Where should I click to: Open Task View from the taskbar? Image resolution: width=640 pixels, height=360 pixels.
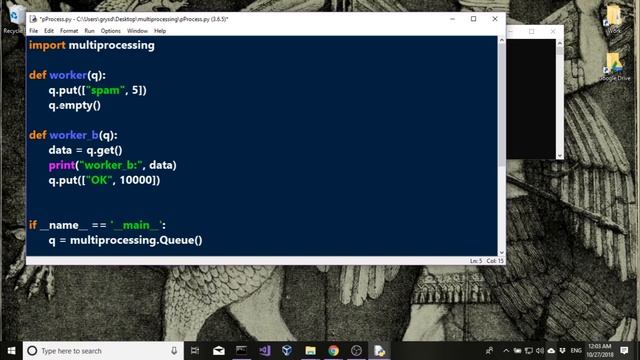195,351
